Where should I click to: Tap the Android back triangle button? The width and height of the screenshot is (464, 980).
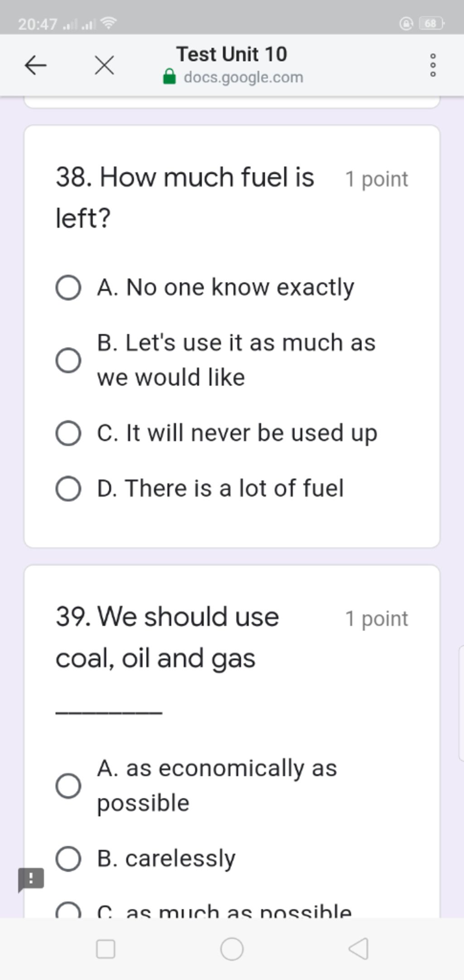point(358,949)
